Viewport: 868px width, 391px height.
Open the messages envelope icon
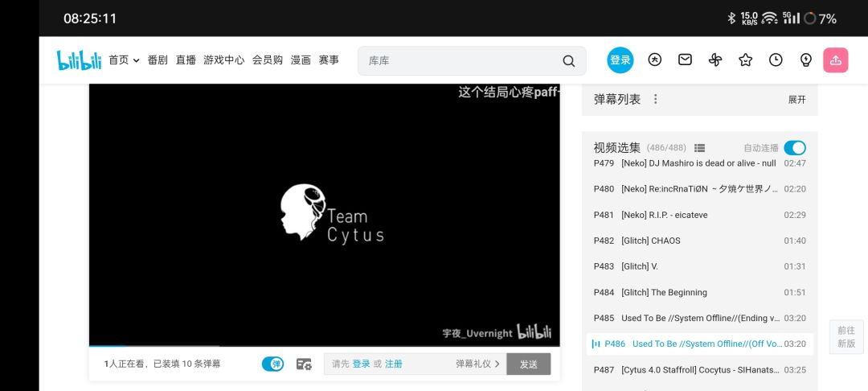685,60
